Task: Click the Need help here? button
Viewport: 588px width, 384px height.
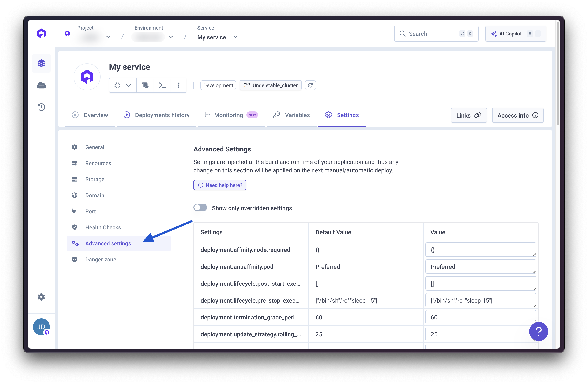Action: [220, 185]
